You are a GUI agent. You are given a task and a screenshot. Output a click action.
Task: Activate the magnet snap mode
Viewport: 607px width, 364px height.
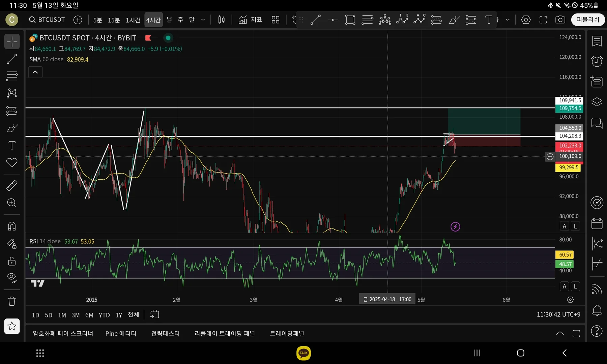click(x=12, y=226)
